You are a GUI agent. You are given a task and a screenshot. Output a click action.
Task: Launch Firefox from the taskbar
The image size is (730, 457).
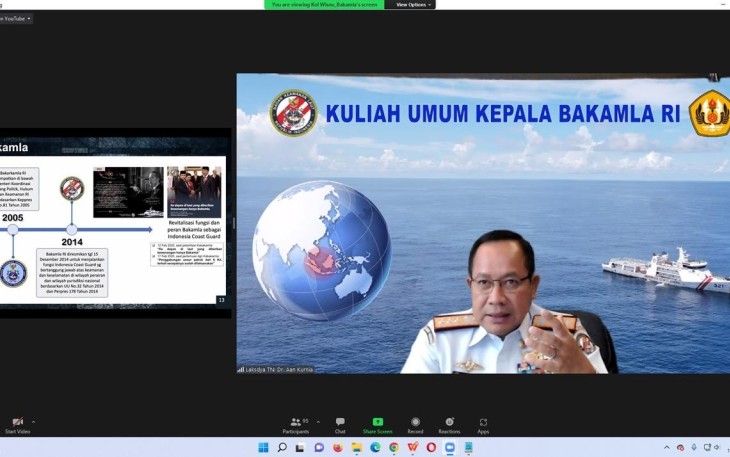(x=338, y=448)
